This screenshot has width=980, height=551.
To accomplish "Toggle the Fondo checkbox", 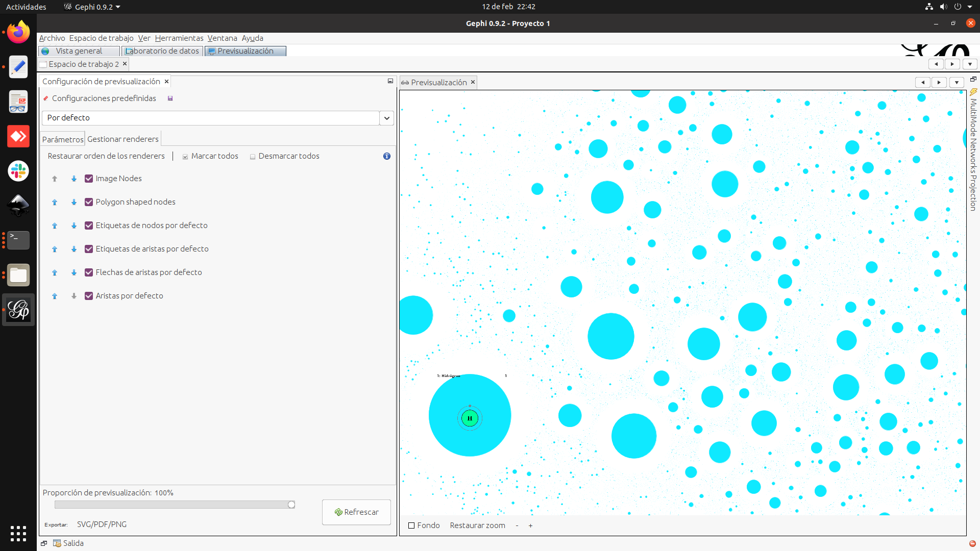I will [x=411, y=525].
